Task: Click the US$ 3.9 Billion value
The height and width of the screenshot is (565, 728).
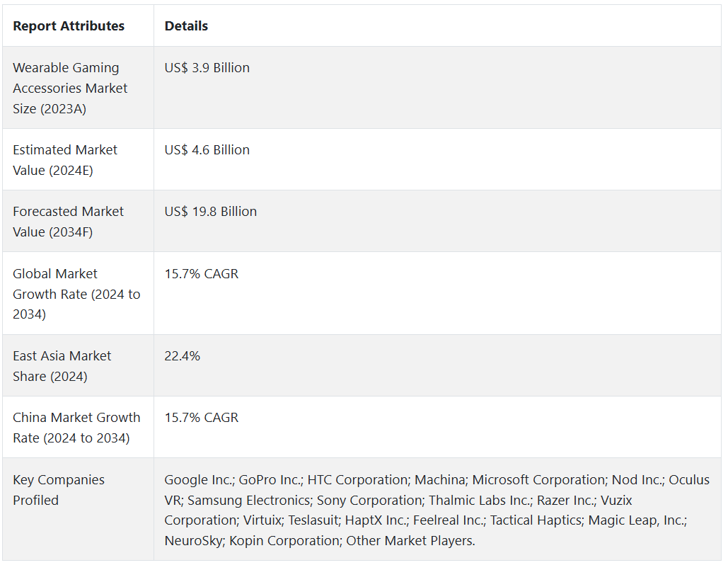Action: (x=207, y=68)
